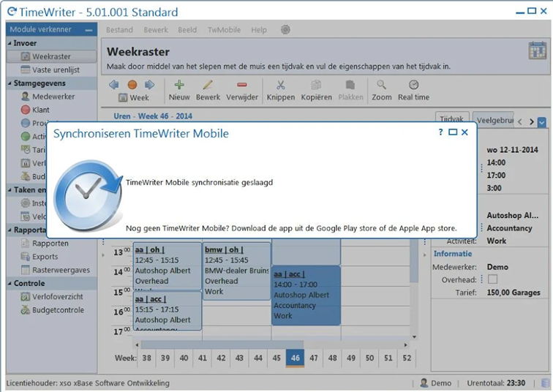Select the aa | oh 12:45 - 15:15 block
The image size is (553, 392).
click(x=168, y=265)
